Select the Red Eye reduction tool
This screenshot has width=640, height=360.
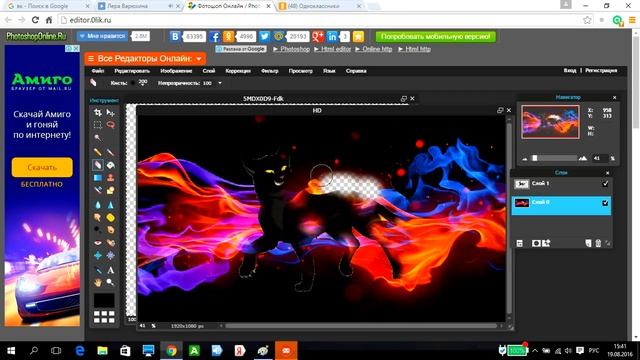tap(98, 243)
